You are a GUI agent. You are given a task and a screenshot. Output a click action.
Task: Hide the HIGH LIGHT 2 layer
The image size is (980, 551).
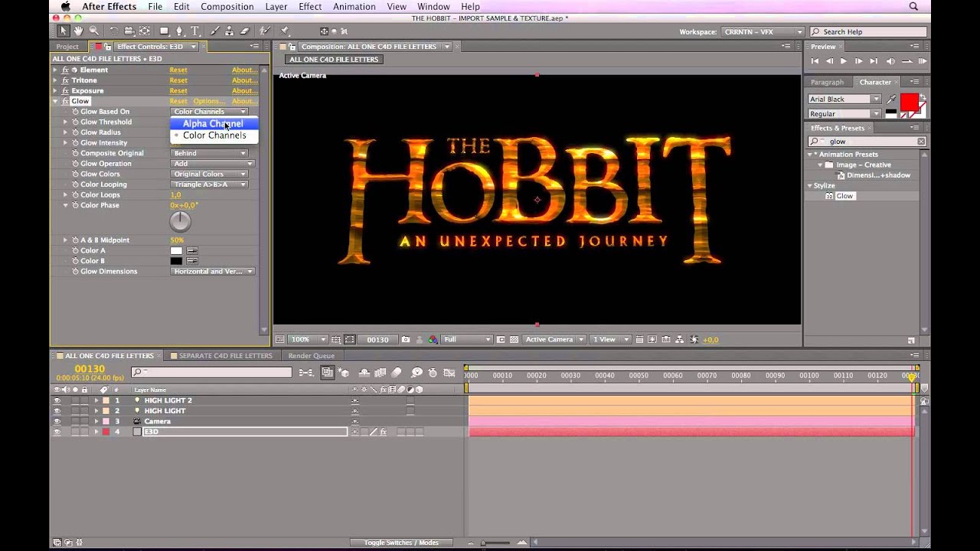57,400
